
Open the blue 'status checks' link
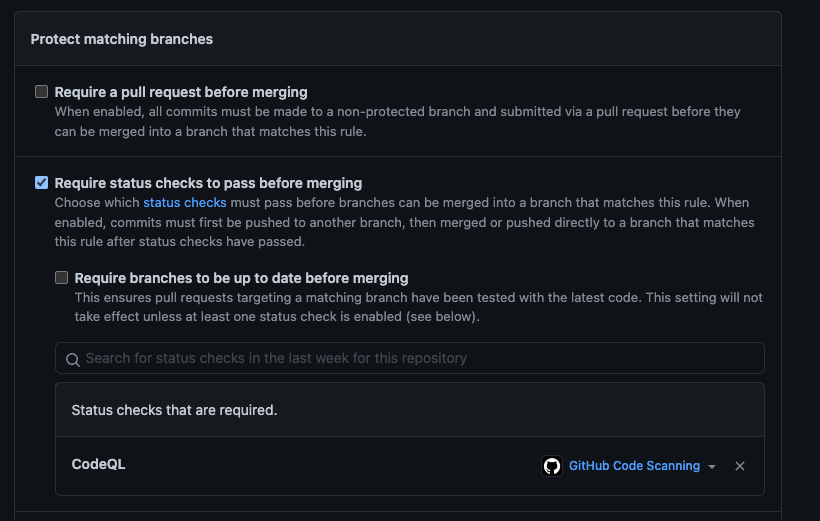[185, 203]
